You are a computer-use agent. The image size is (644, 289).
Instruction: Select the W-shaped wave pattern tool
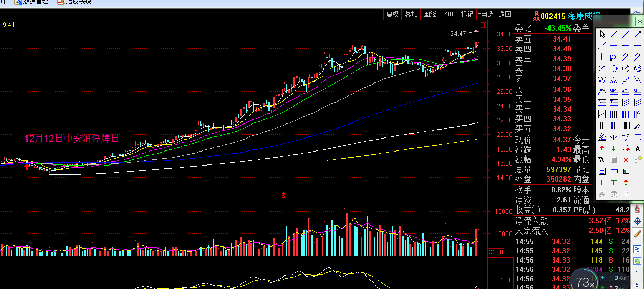(602, 79)
